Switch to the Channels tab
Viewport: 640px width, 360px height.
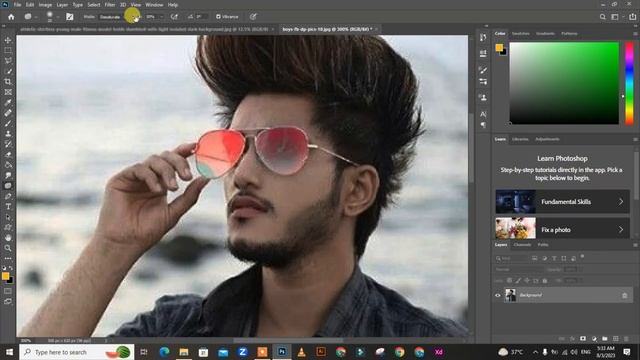click(522, 244)
